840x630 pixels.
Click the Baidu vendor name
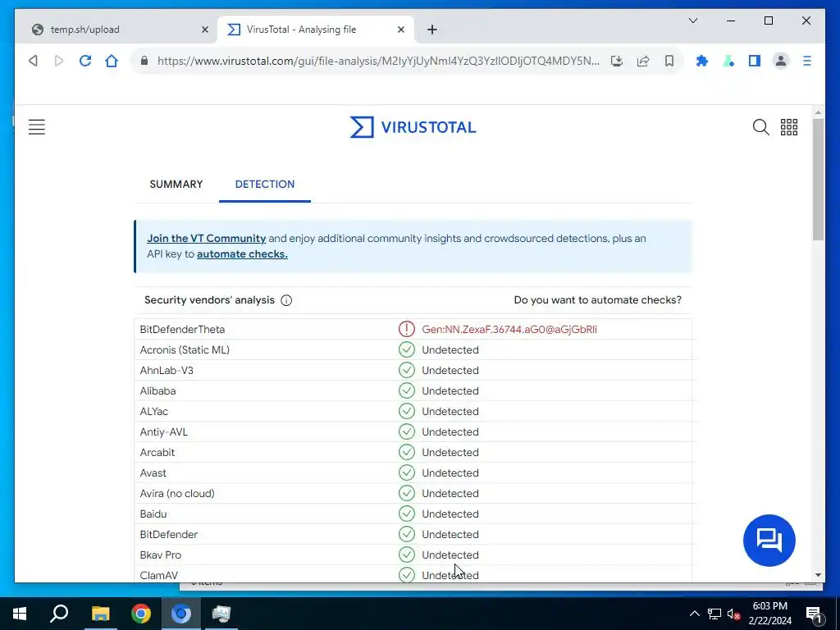pos(153,514)
